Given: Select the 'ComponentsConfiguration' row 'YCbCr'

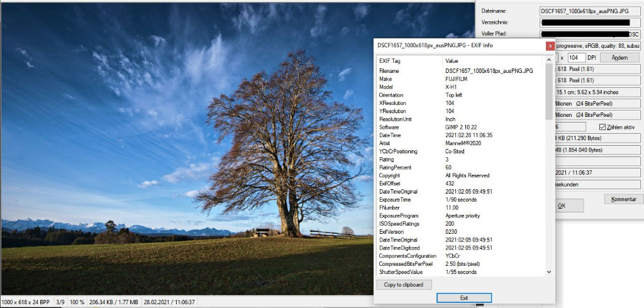Looking at the screenshot, I should point(461,256).
